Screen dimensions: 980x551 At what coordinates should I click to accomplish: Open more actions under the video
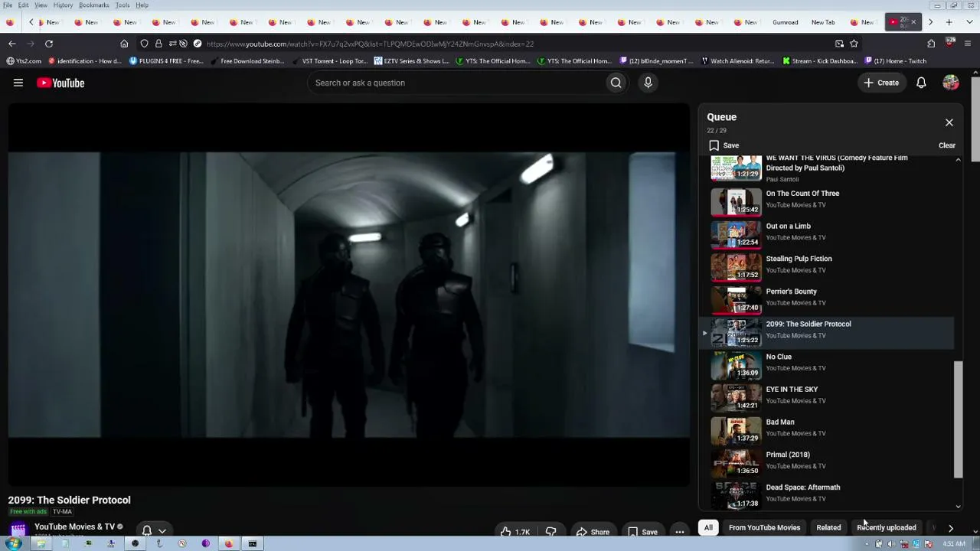tap(680, 532)
